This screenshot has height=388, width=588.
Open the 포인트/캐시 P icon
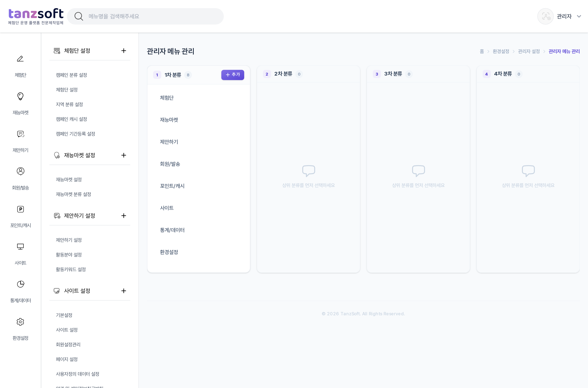[20, 209]
